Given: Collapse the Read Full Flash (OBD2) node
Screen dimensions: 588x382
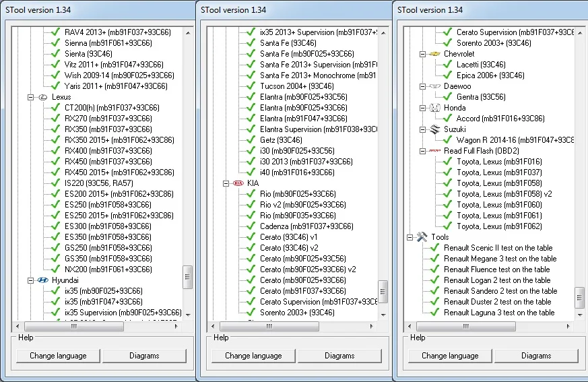Looking at the screenshot, I should 422,151.
